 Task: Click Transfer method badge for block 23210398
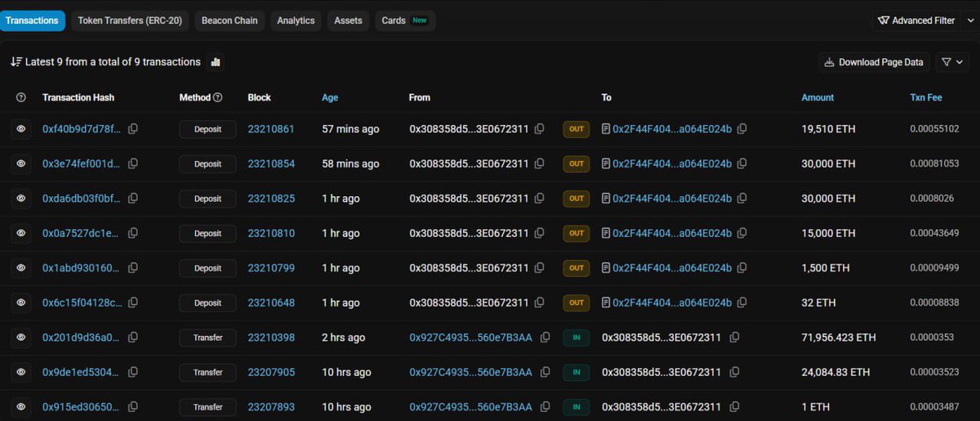pos(207,338)
